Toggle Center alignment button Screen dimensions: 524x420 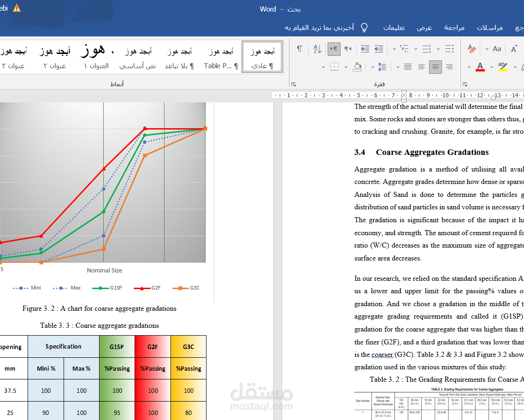(435, 67)
